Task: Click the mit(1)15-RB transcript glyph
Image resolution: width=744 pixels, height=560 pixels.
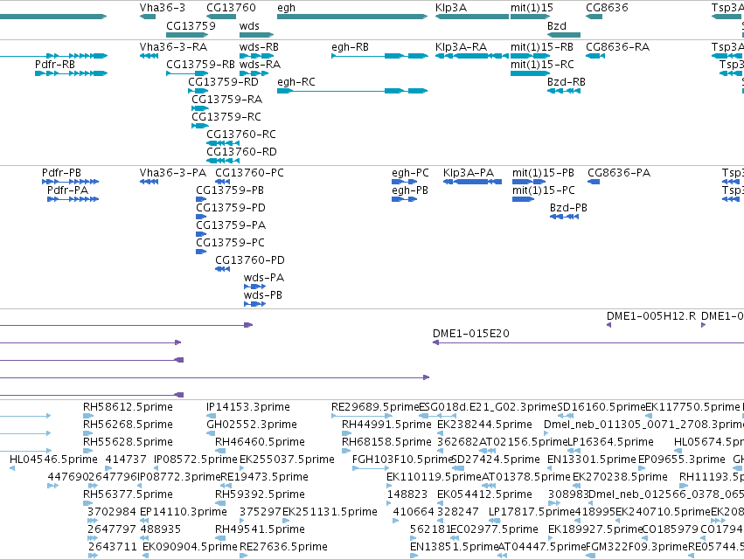Action: click(531, 56)
